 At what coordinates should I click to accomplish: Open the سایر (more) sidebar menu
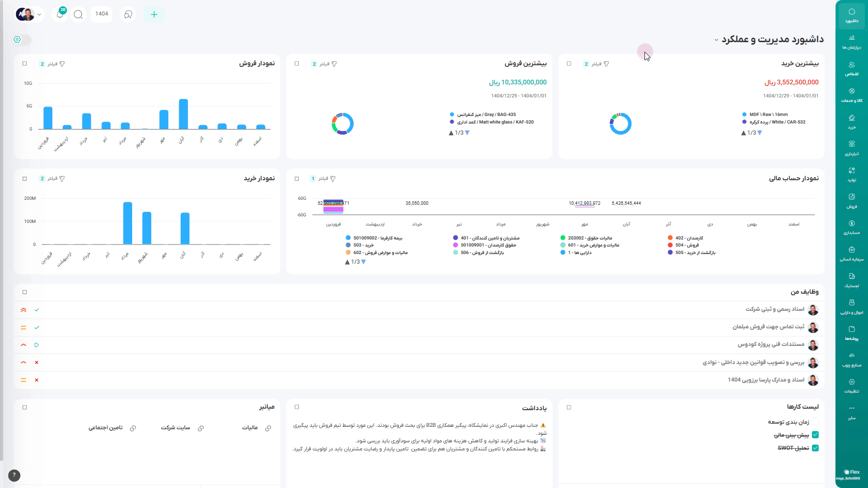[851, 412]
